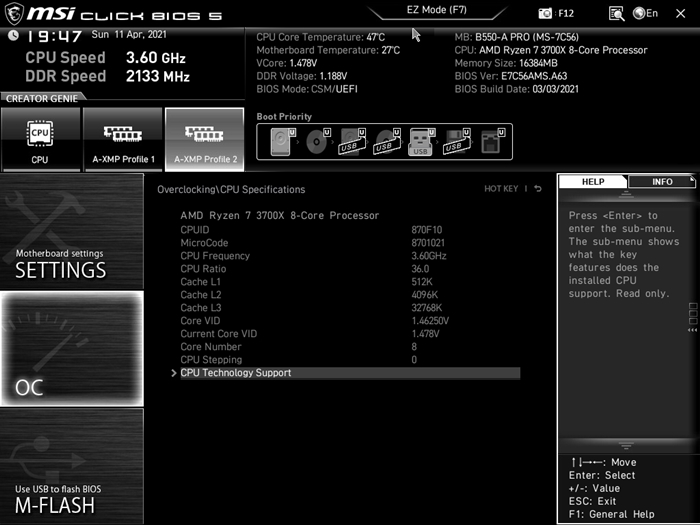Toggle the CPU Creator Genie button
The width and height of the screenshot is (700, 525).
click(x=40, y=139)
